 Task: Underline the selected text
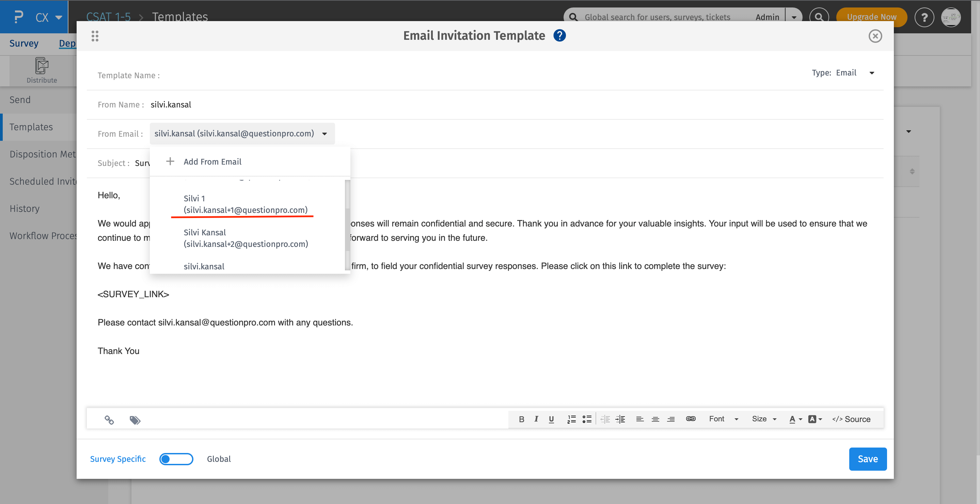click(x=551, y=419)
